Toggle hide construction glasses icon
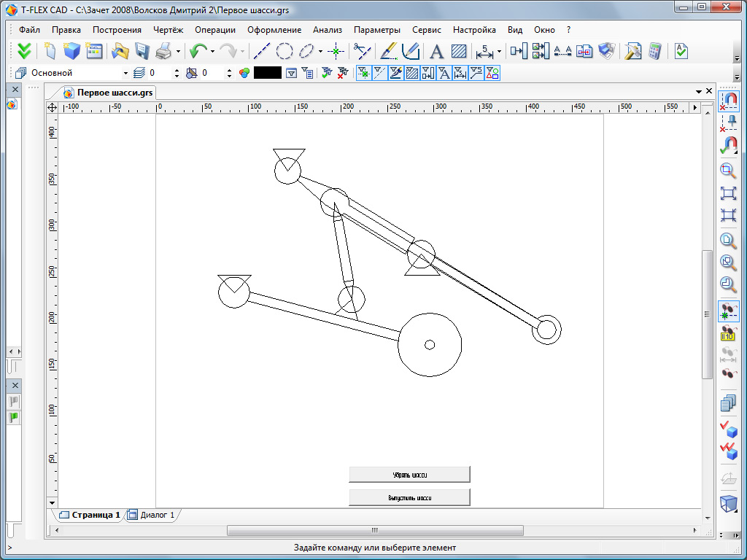Viewport: 747px width, 560px height. pyautogui.click(x=729, y=311)
